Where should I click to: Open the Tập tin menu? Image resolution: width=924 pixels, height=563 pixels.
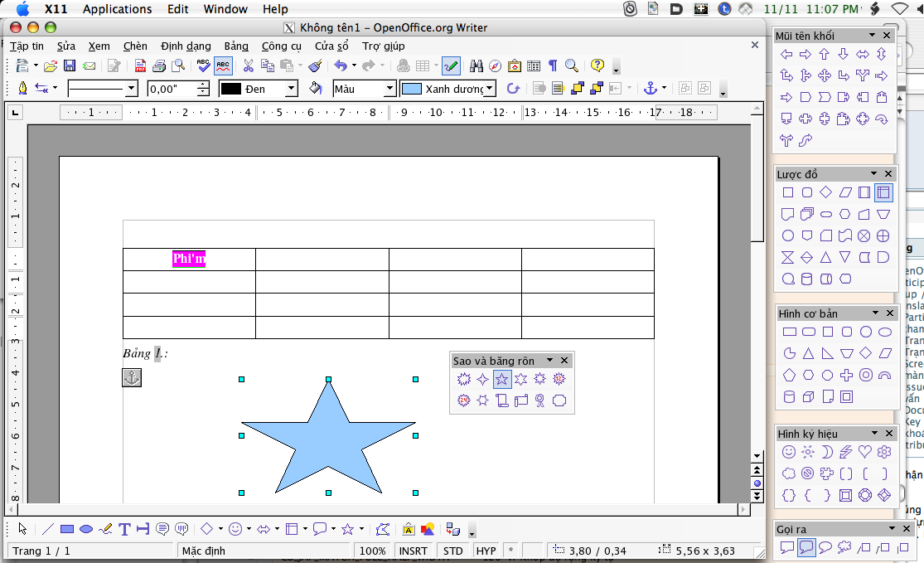[27, 46]
